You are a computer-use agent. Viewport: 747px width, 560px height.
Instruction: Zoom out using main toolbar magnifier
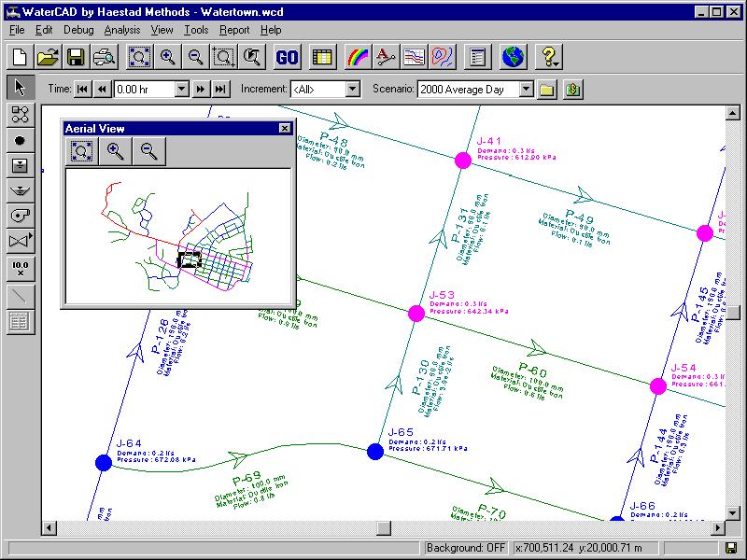click(196, 57)
